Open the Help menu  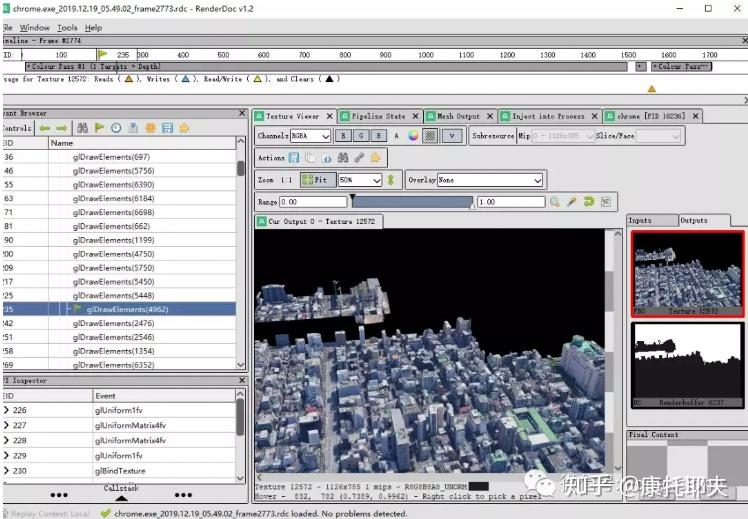point(94,28)
